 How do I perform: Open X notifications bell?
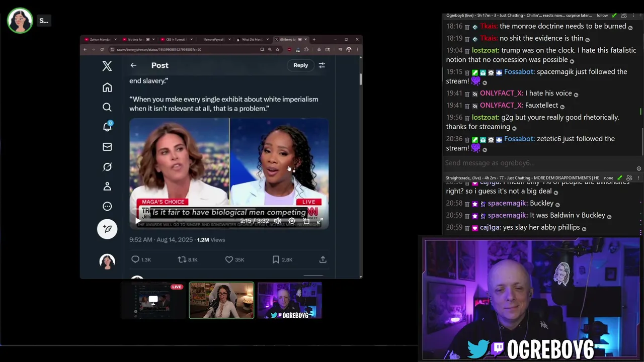(107, 127)
